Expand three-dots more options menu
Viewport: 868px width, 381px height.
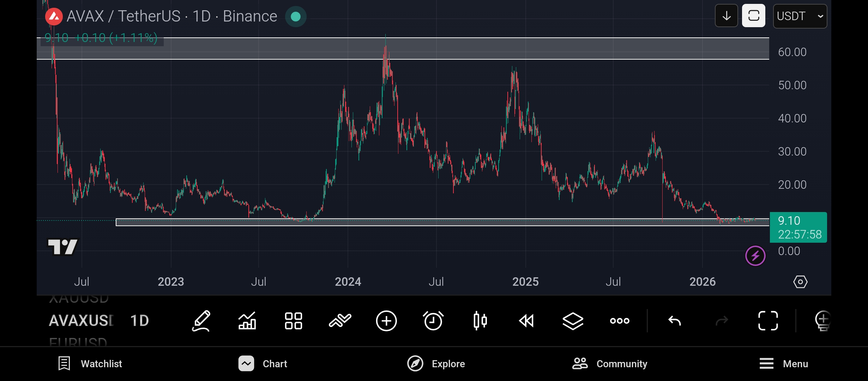(620, 321)
